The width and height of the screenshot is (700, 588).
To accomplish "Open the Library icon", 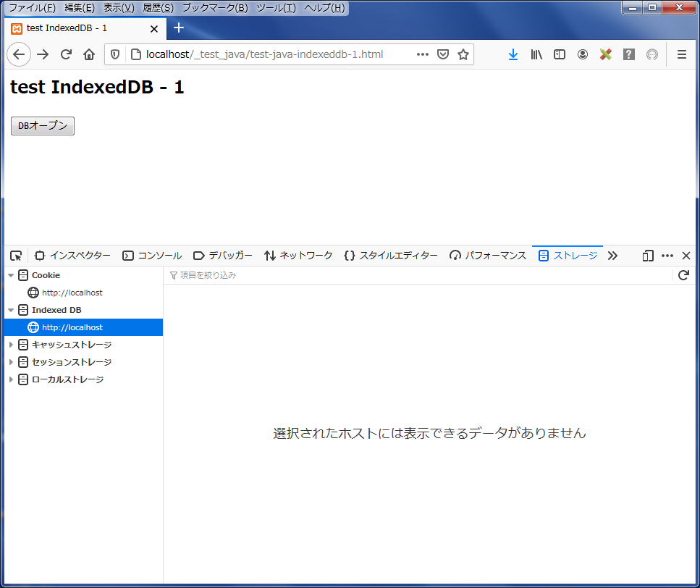I will pyautogui.click(x=536, y=54).
